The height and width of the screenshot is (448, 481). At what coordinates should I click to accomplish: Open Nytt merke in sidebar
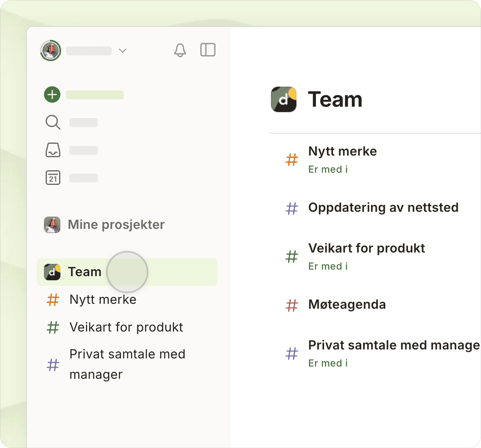click(103, 299)
